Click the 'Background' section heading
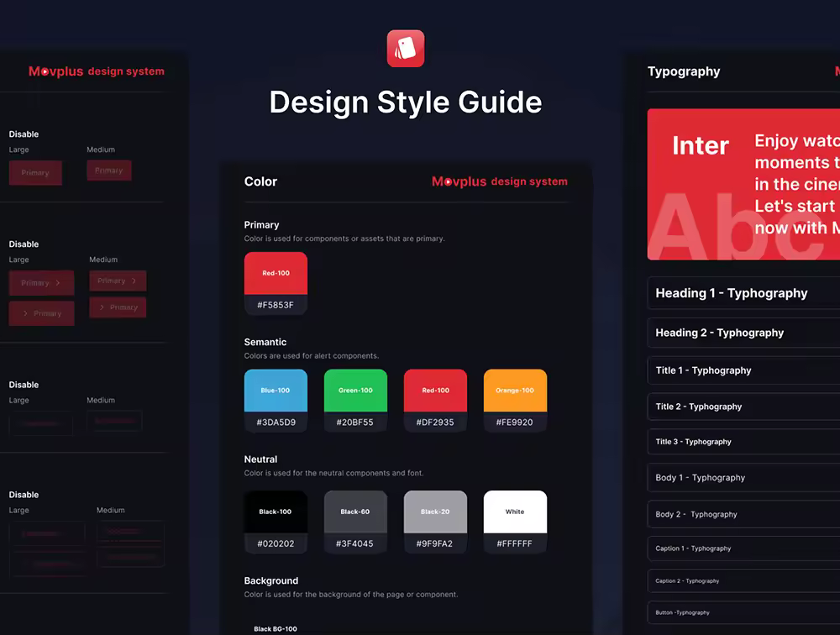 pos(271,581)
